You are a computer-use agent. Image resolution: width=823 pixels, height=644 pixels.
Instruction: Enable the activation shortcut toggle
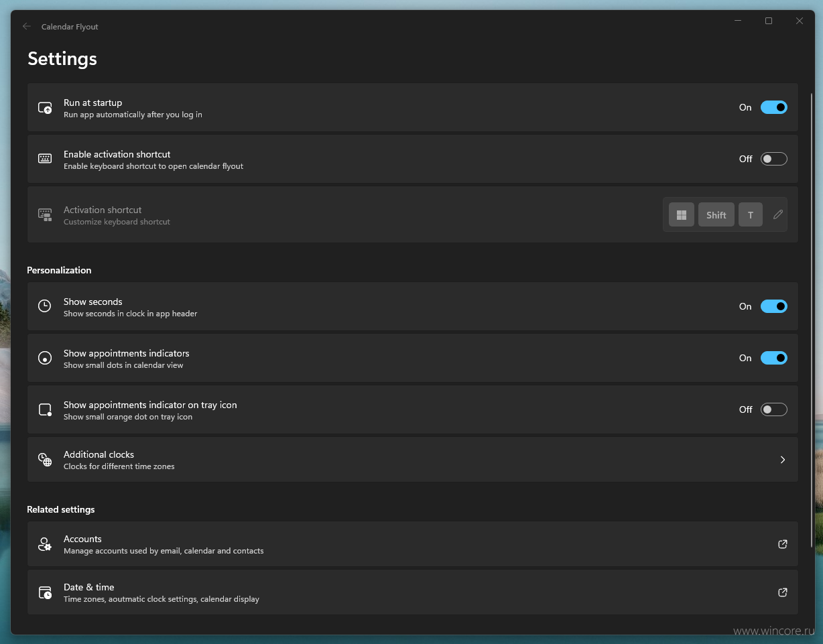pos(773,159)
